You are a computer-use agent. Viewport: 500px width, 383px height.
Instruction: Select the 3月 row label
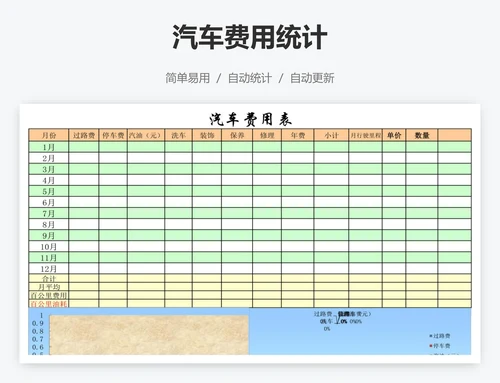coord(49,169)
